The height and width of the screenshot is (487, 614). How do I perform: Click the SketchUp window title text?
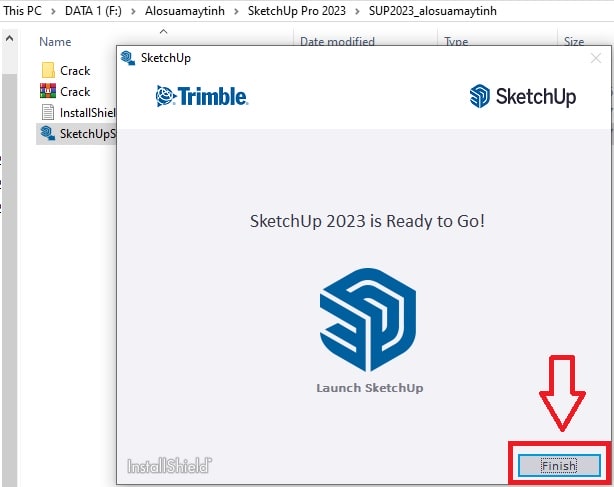click(166, 58)
